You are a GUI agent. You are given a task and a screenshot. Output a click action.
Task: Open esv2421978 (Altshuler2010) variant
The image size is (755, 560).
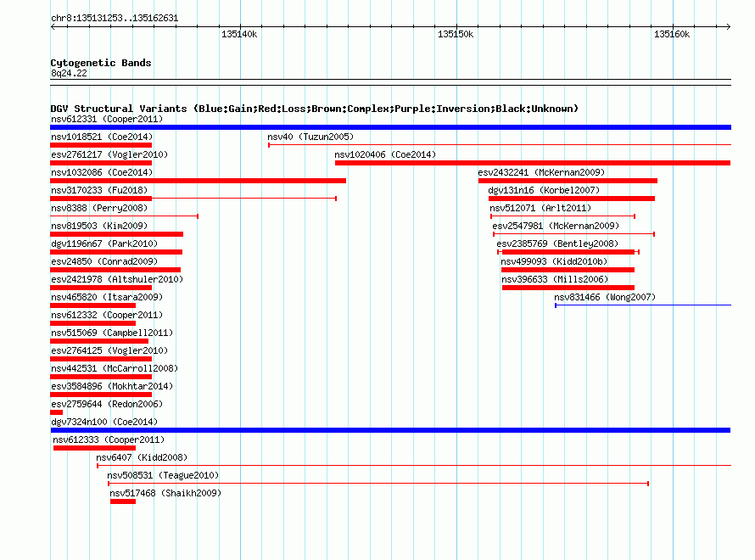click(x=117, y=279)
